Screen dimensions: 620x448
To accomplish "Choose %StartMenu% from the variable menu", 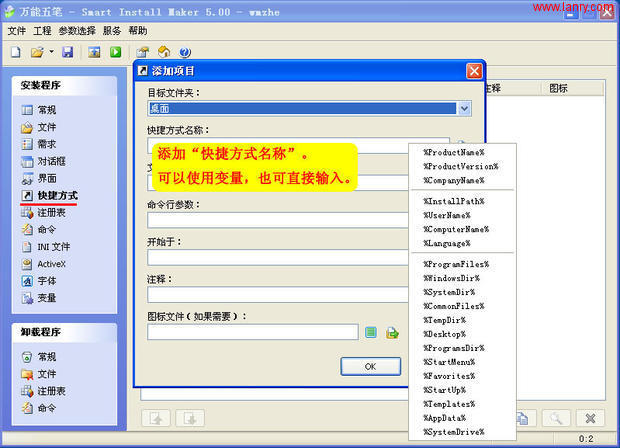I will tap(449, 362).
